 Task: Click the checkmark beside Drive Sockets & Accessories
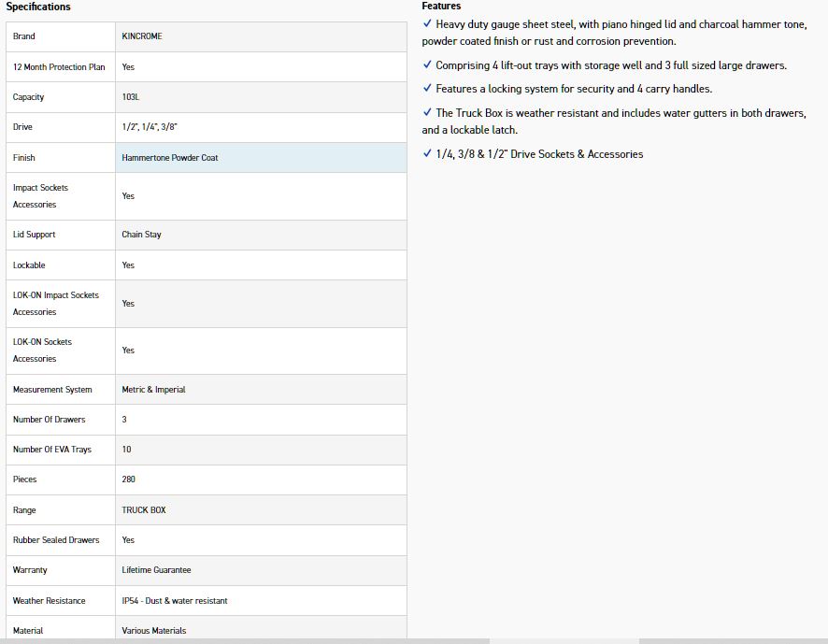pyautogui.click(x=427, y=154)
